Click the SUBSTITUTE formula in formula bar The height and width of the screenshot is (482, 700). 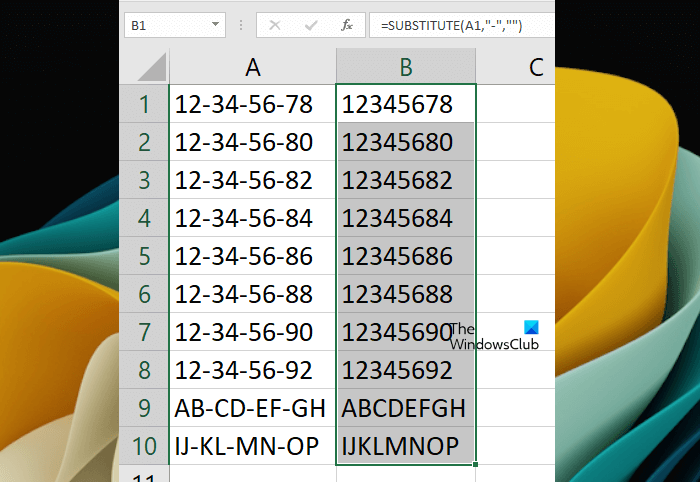point(451,25)
